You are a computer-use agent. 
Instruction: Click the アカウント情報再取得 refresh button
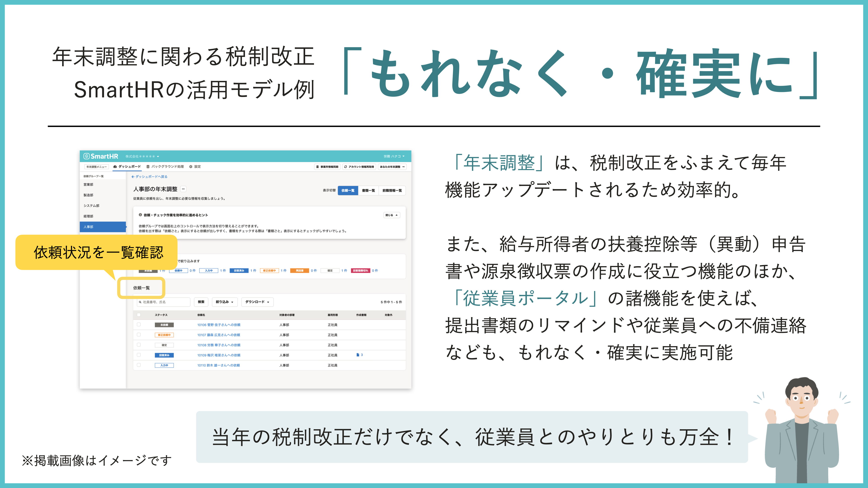point(359,167)
